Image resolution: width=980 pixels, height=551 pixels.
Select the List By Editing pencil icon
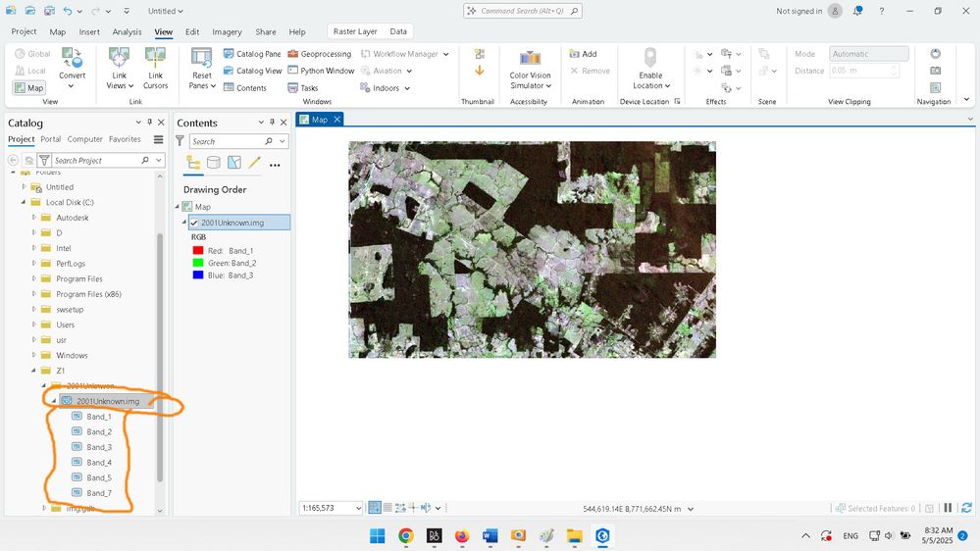(x=255, y=163)
